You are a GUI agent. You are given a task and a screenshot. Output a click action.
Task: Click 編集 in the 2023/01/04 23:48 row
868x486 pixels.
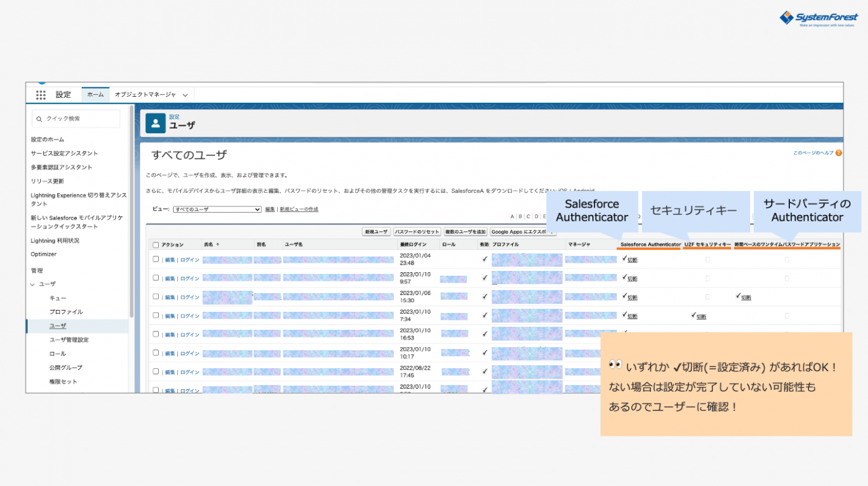click(x=170, y=260)
